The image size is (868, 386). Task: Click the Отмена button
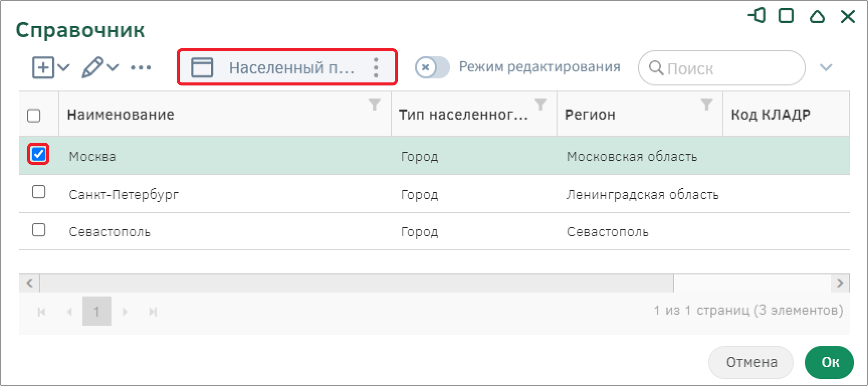click(x=751, y=362)
